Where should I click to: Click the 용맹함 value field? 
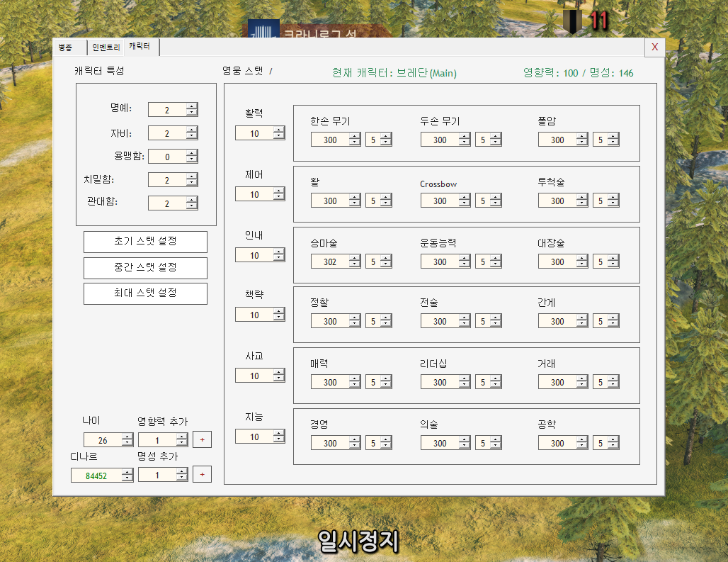point(167,157)
